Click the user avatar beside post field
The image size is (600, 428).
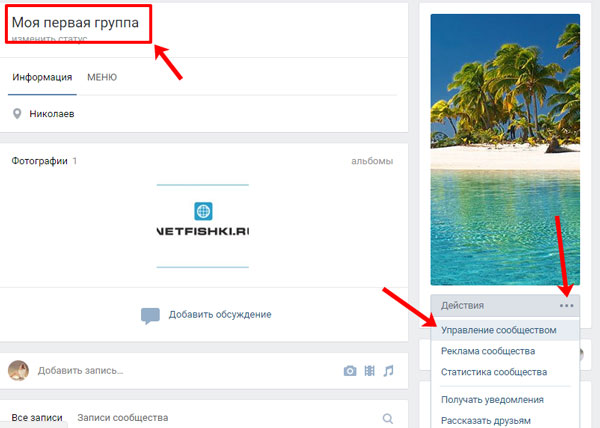click(x=18, y=371)
